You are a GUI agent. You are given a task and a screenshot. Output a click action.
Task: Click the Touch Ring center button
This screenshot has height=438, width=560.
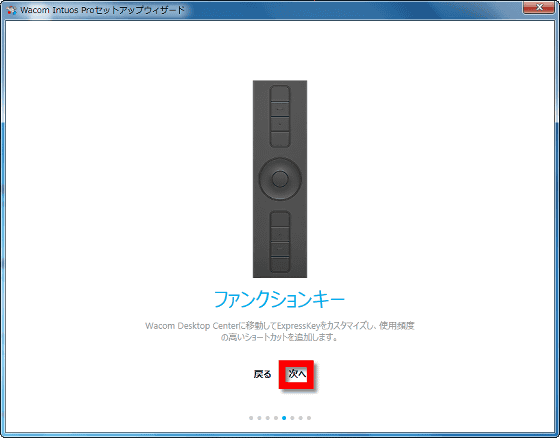coord(280,179)
